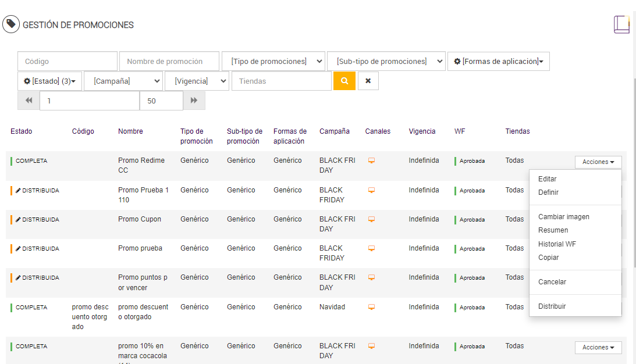
Task: Click the channel monitor icon in Navidad row
Action: pos(371,307)
